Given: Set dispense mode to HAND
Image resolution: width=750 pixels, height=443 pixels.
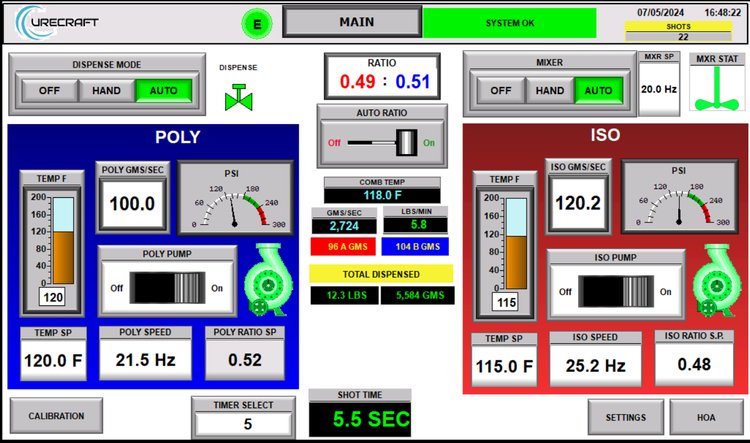Looking at the screenshot, I should [106, 90].
